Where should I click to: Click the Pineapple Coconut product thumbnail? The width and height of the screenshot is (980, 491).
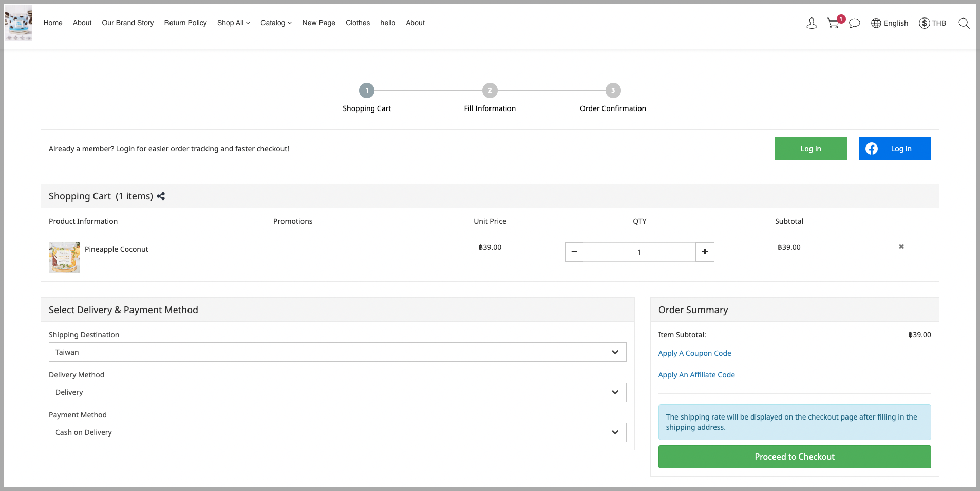pos(64,258)
